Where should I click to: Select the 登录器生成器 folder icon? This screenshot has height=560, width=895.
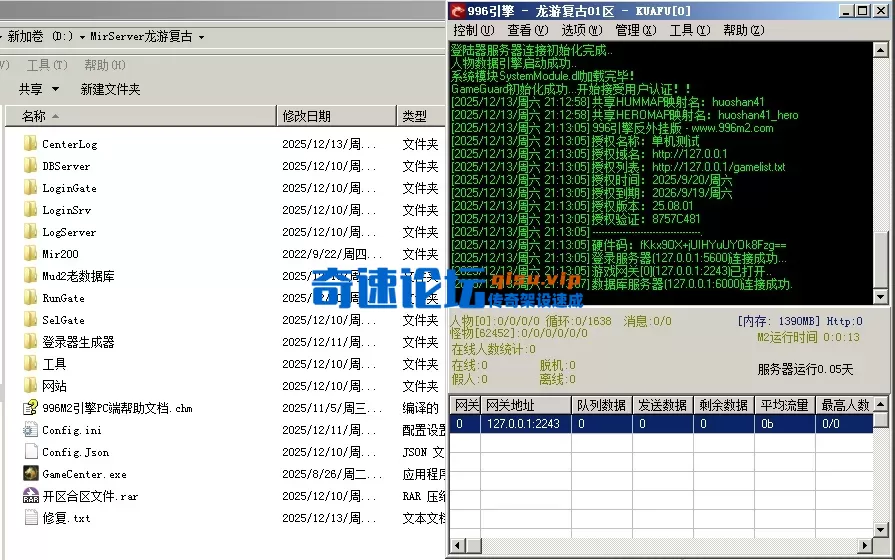[x=30, y=341]
